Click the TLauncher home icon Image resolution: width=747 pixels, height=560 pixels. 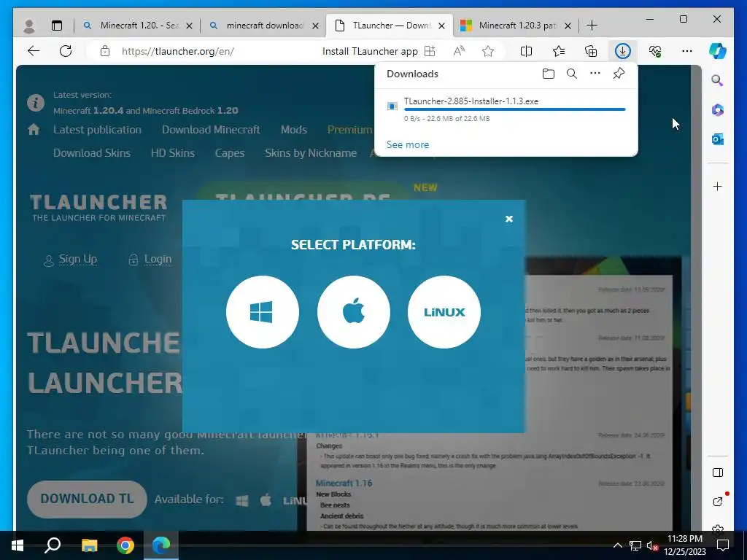[x=34, y=129]
